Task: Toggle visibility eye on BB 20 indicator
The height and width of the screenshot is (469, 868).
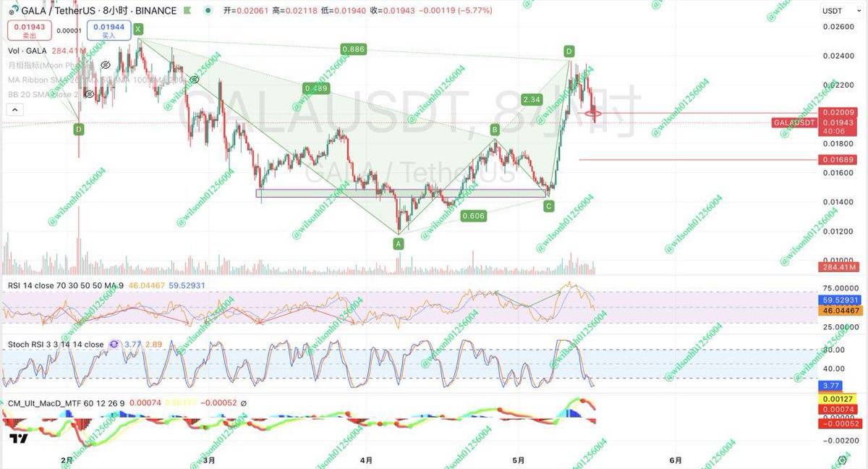Action: pos(90,94)
